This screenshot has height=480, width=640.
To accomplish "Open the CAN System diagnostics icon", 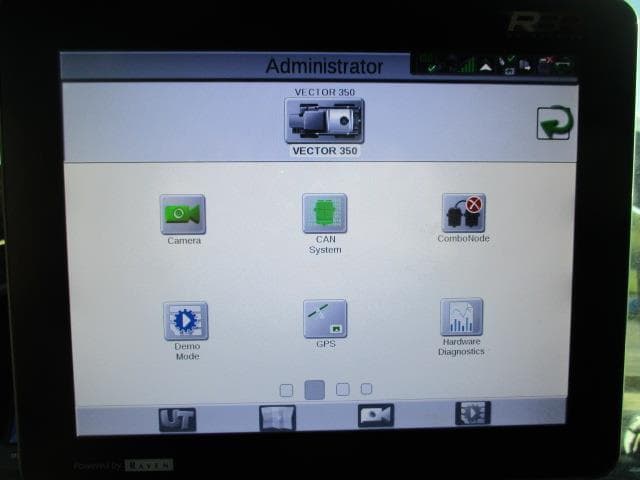I will click(325, 213).
